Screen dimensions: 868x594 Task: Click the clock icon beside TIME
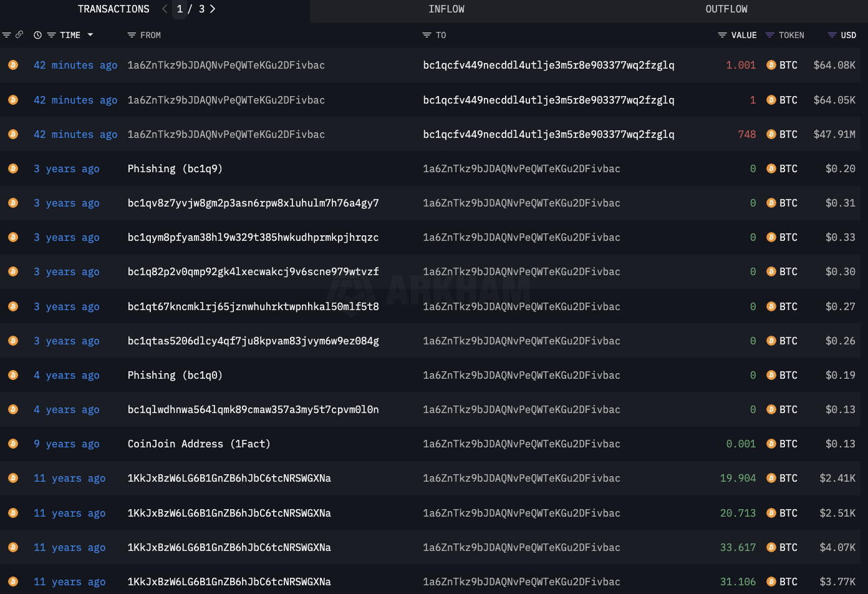tap(37, 35)
